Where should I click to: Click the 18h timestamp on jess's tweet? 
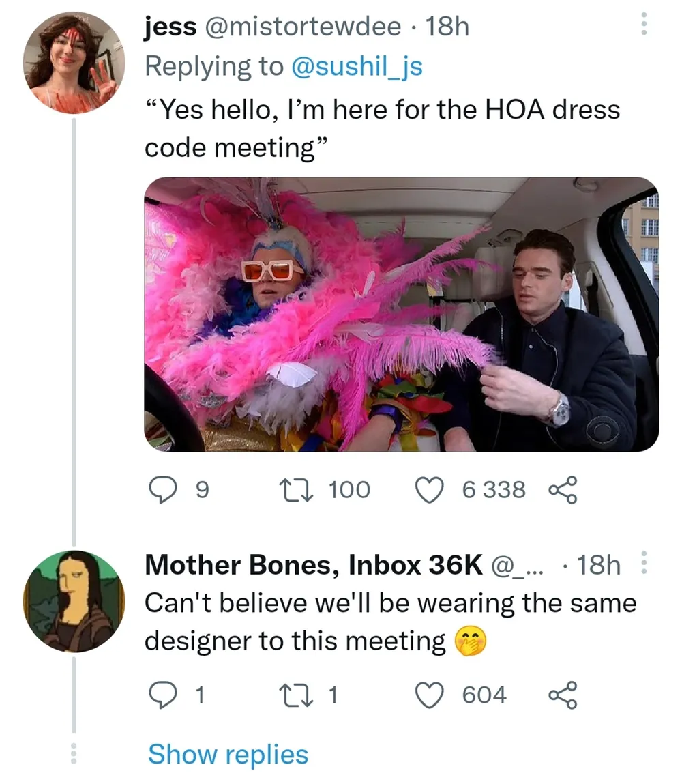pyautogui.click(x=447, y=27)
